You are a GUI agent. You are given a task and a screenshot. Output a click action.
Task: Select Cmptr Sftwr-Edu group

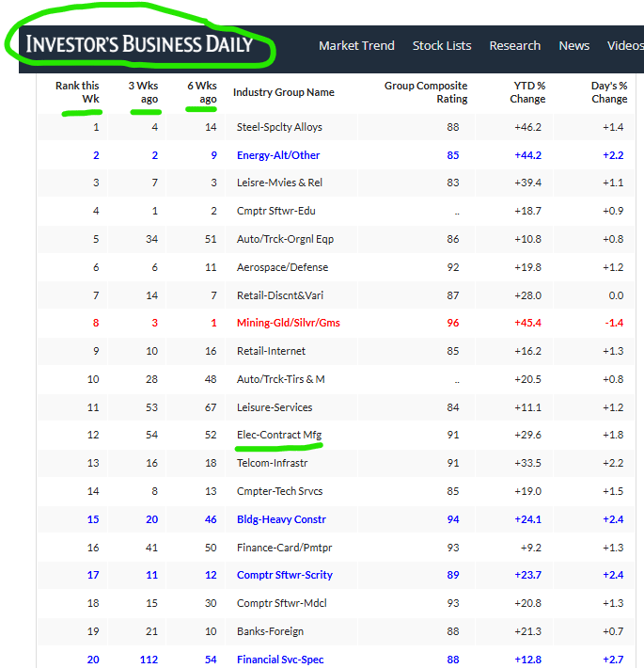click(275, 211)
